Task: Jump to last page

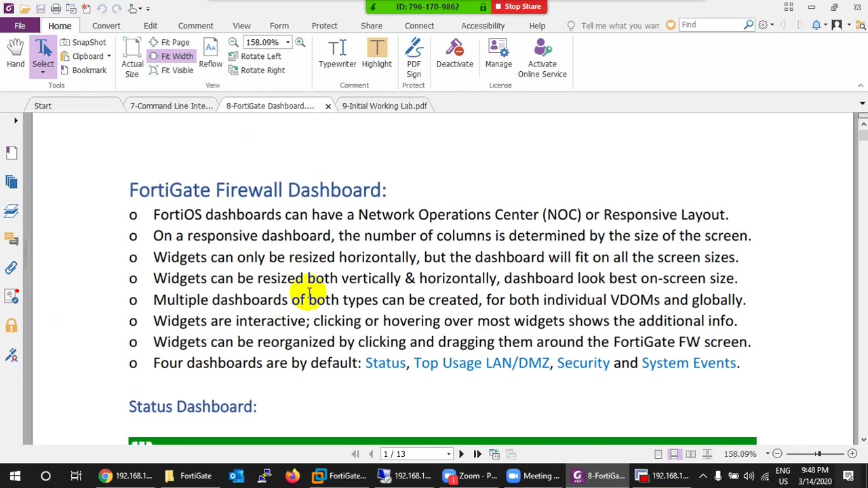Action: point(477,454)
